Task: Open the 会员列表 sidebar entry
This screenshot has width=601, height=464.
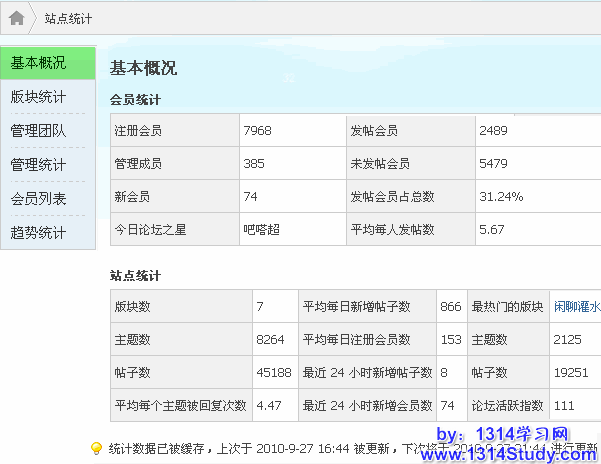Action: [x=39, y=199]
